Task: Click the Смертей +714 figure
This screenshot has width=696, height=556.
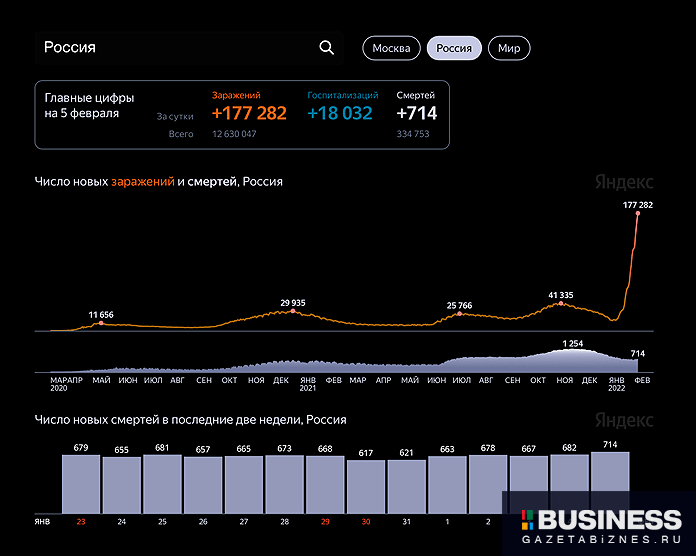Action: [x=417, y=113]
